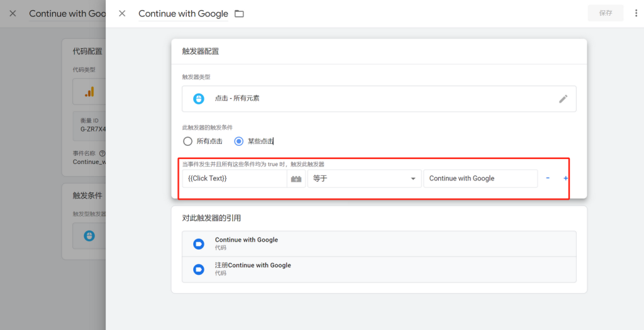
Task: Click the 对此触发器的引用 heading
Action: click(x=211, y=218)
